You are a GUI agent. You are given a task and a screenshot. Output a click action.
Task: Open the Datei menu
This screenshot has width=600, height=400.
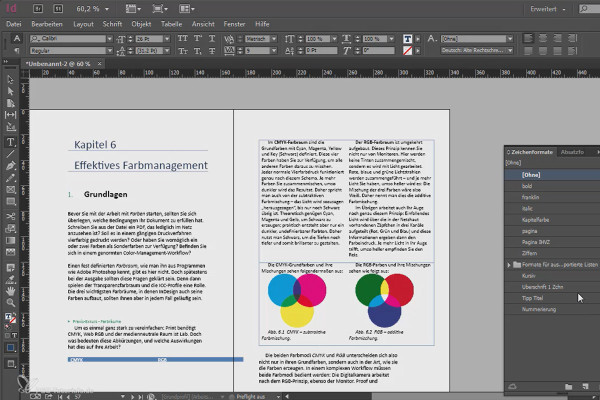(14, 24)
